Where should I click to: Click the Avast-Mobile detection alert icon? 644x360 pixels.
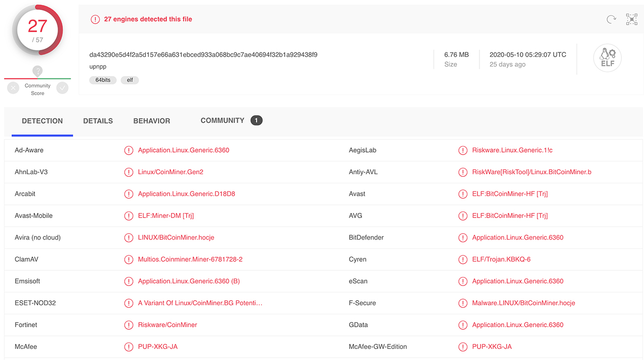[x=129, y=215]
